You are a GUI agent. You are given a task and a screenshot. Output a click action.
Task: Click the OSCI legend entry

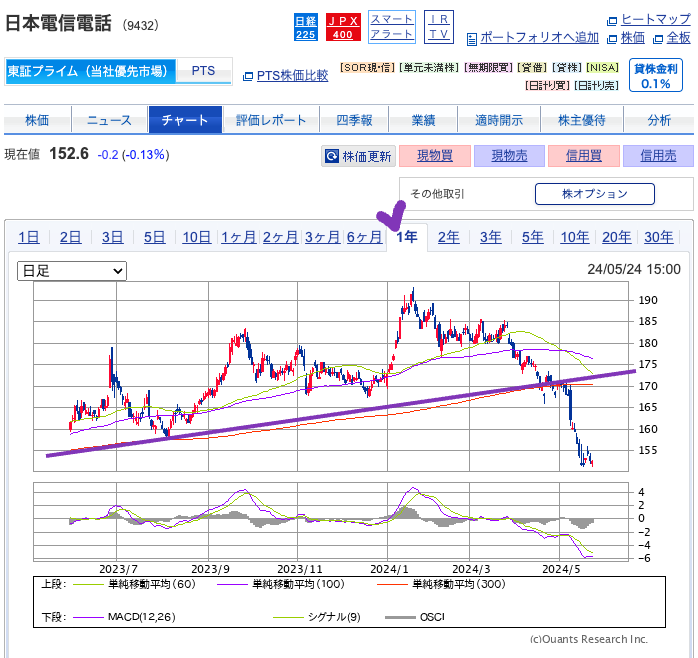pos(415,617)
